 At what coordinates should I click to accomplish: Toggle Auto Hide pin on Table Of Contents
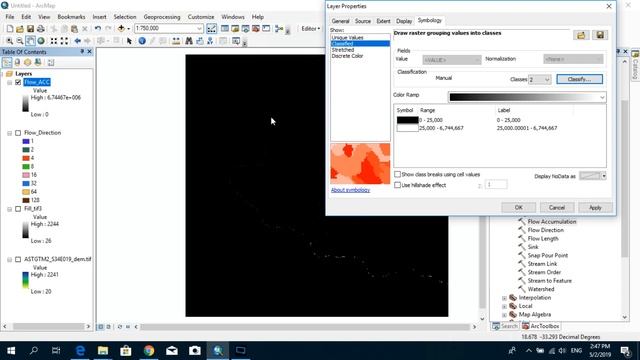point(82,52)
